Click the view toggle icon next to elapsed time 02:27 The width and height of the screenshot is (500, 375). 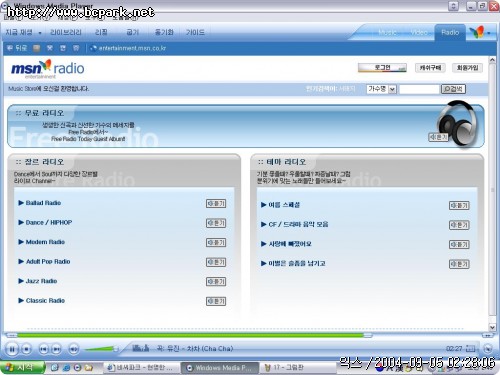pos(470,349)
